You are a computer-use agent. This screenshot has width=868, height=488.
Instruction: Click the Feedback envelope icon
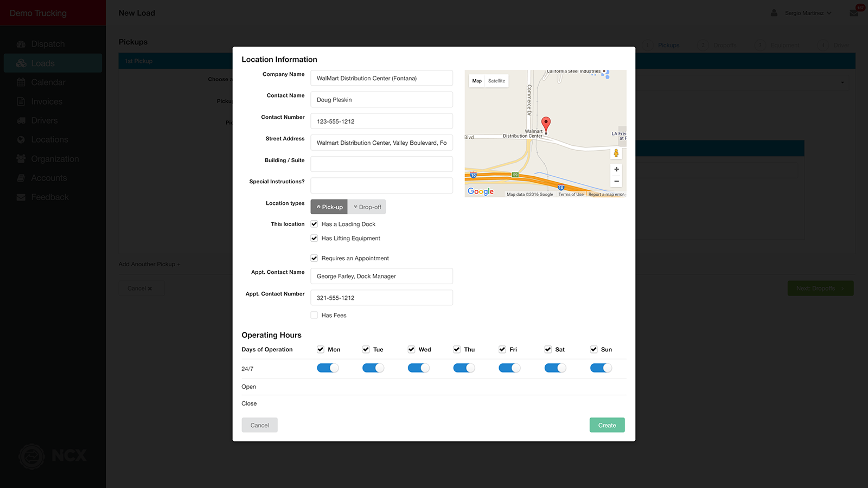[x=21, y=197]
